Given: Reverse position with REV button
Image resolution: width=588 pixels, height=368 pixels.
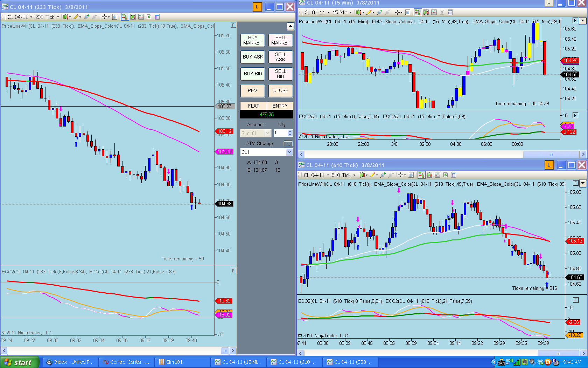Looking at the screenshot, I should pos(253,91).
